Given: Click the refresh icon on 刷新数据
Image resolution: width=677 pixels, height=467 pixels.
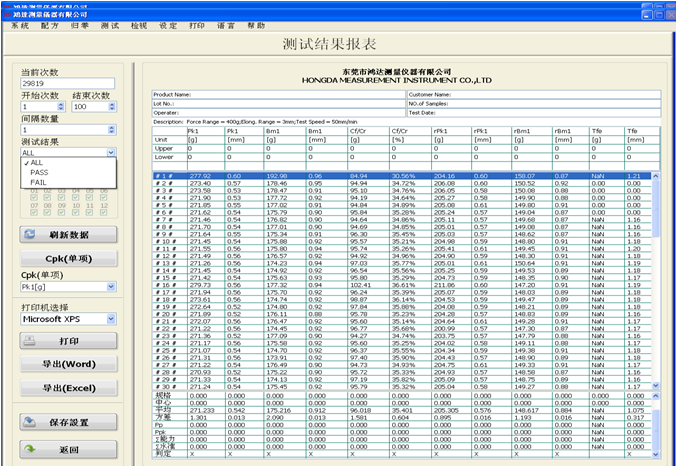Looking at the screenshot, I should pyautogui.click(x=31, y=233).
